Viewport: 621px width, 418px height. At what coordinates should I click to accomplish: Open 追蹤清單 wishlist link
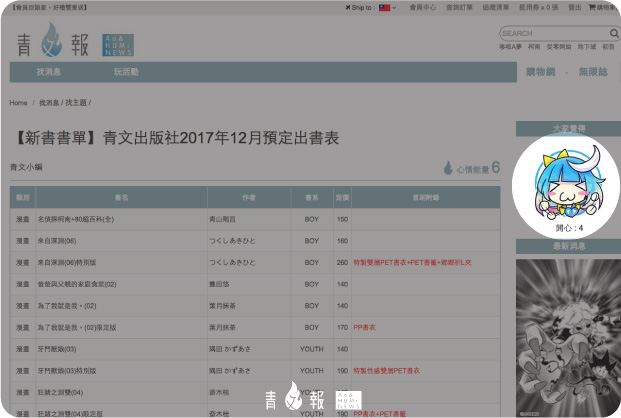point(495,7)
